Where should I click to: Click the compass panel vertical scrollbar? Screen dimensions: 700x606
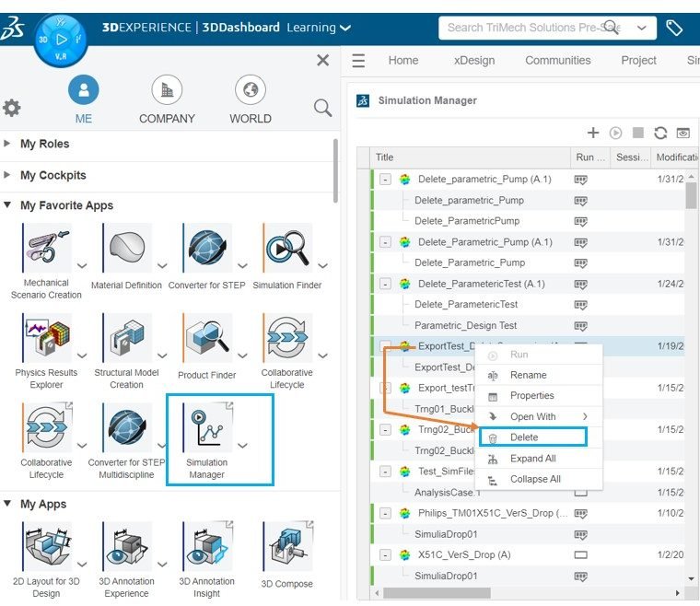click(335, 170)
